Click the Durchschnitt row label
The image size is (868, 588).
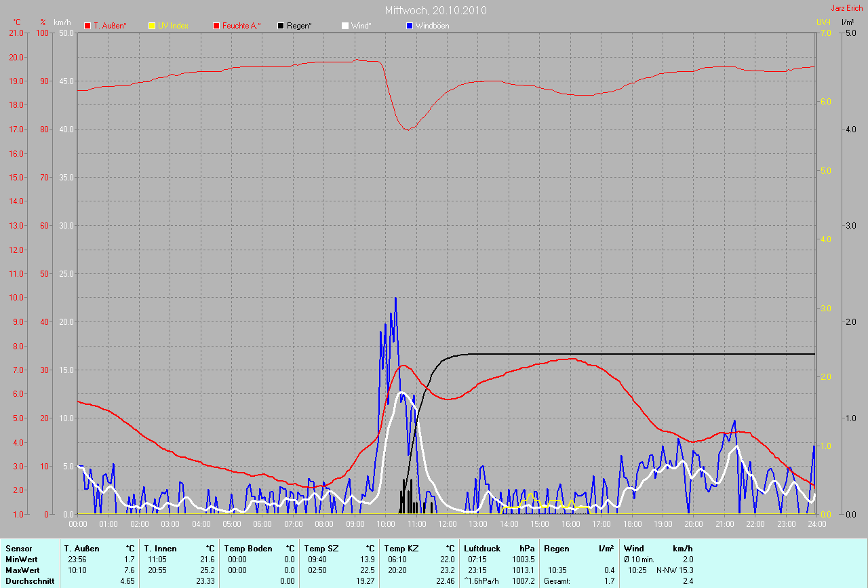pyautogui.click(x=27, y=581)
